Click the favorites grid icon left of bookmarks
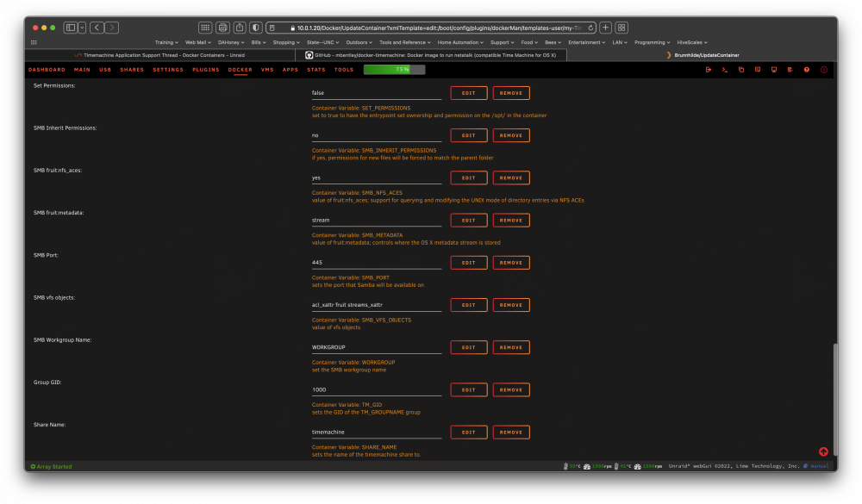Viewport: 862px width, 504px height. click(x=34, y=42)
